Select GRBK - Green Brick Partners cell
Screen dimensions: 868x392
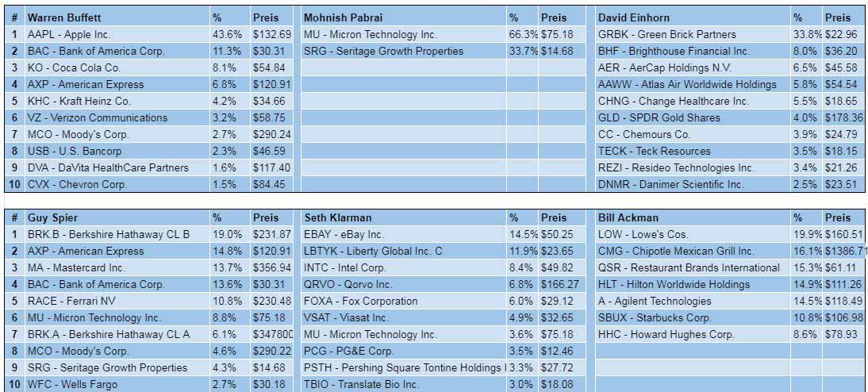(x=693, y=34)
